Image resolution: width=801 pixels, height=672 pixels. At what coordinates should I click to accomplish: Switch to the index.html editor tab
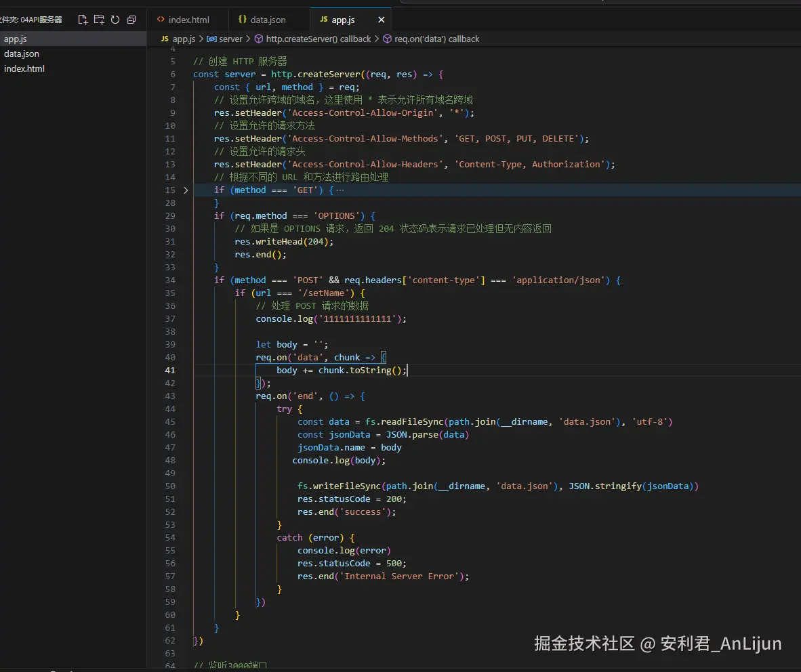point(188,20)
